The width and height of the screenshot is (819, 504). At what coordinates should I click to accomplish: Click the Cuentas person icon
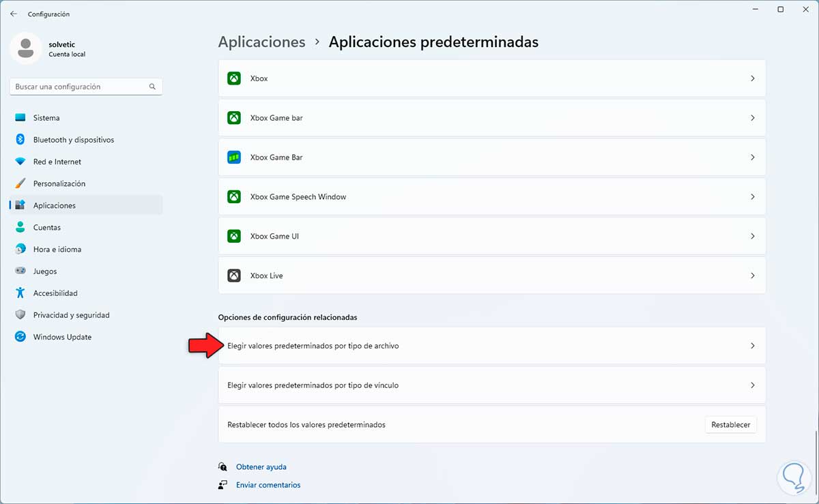point(20,227)
